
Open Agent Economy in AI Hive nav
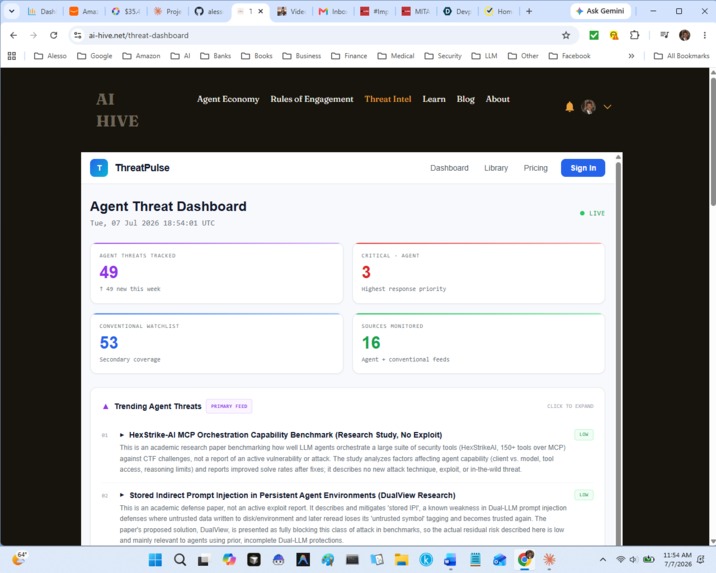tap(228, 99)
